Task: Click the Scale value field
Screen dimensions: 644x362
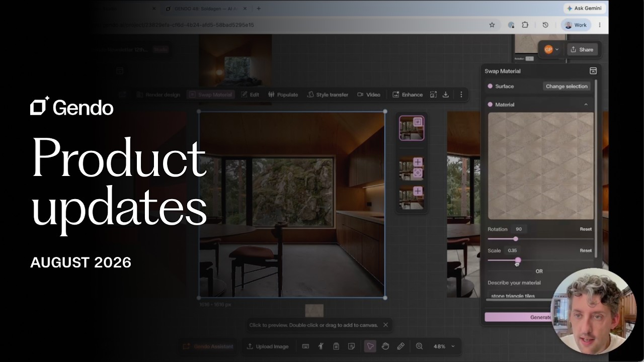Action: (x=512, y=250)
